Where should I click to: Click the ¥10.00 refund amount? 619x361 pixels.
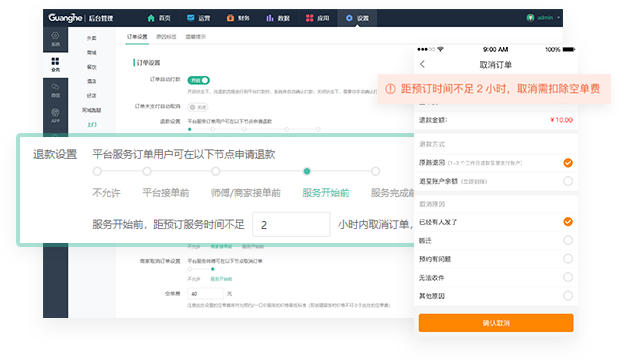point(561,120)
